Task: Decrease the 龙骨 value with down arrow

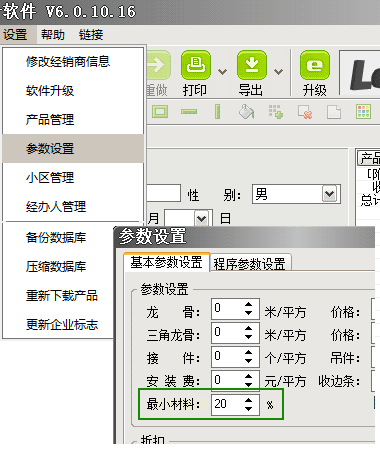Action: pyautogui.click(x=248, y=313)
